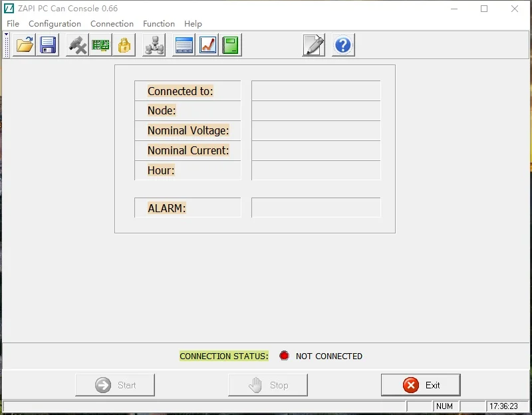Open the tester microcontroller board icon

click(x=101, y=45)
